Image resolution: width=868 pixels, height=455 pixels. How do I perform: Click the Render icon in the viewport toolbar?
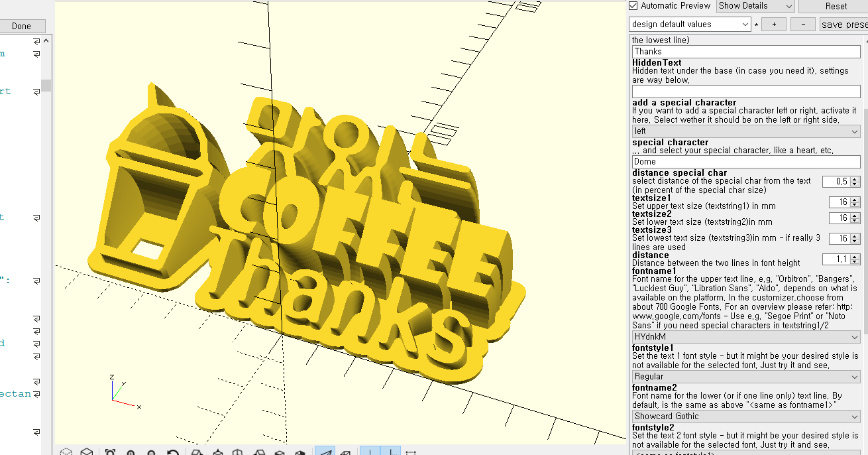coord(87,452)
